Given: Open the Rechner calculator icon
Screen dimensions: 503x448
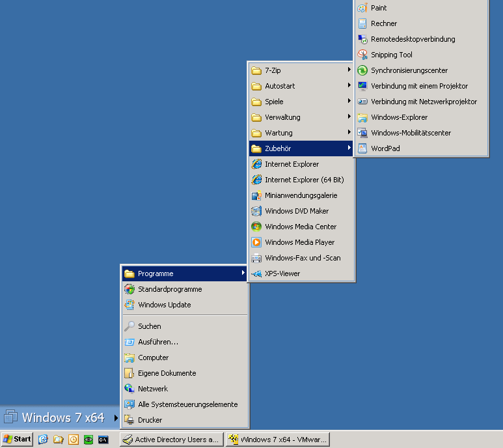Looking at the screenshot, I should [x=362, y=23].
